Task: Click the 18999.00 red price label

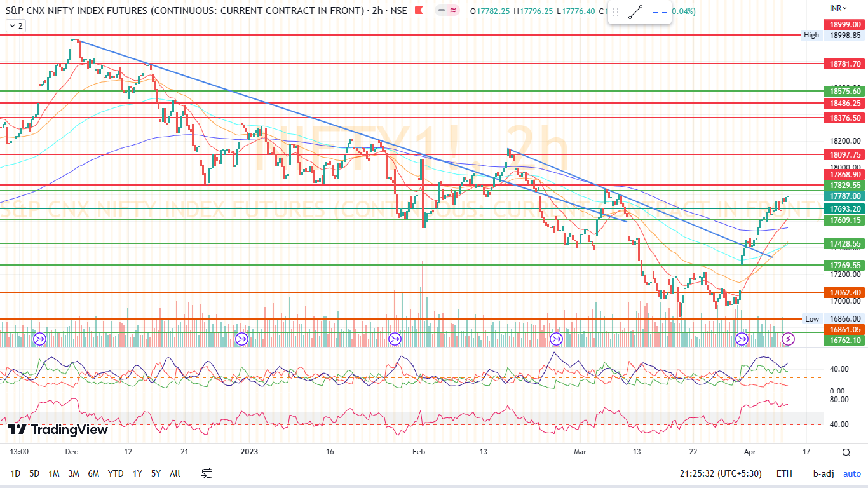Action: coord(845,24)
